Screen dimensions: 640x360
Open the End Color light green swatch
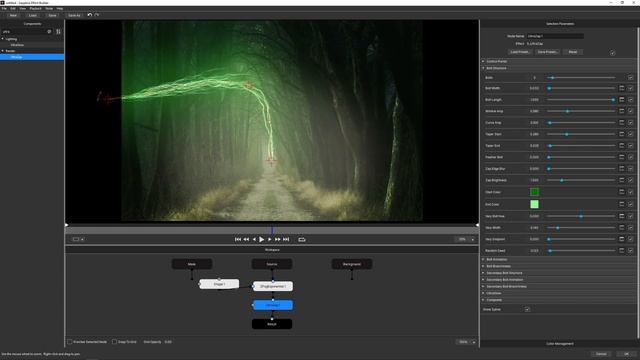tap(534, 204)
